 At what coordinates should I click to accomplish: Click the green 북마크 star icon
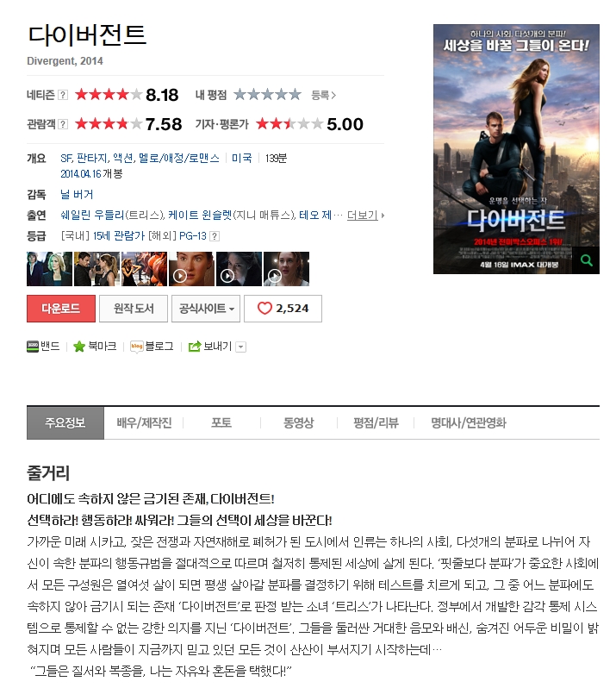(x=79, y=347)
